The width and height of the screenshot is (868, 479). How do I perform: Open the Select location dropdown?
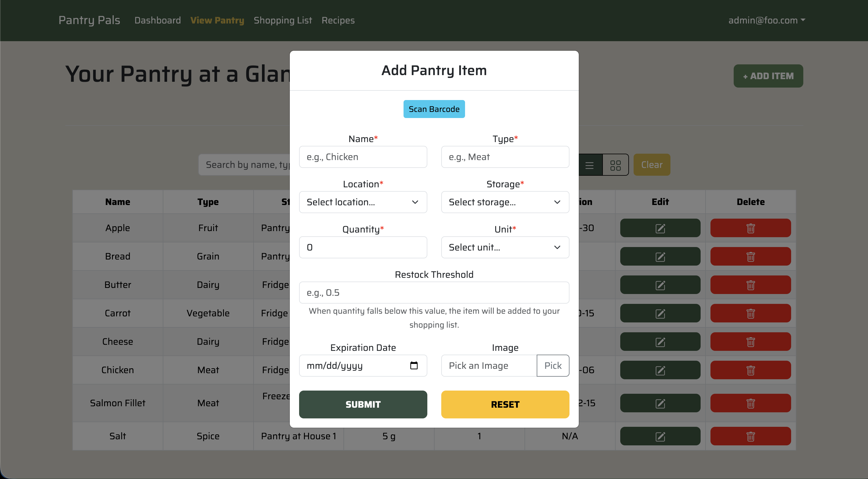pyautogui.click(x=363, y=202)
